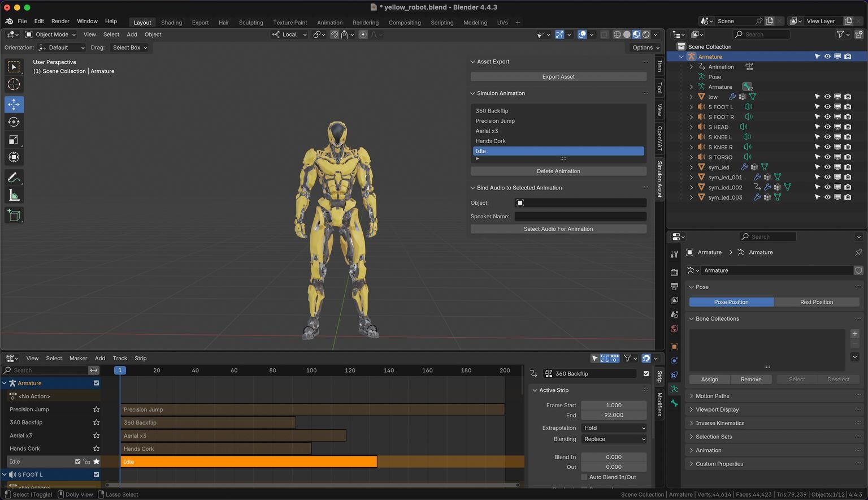Pick the Measure tool
Image resolution: width=868 pixels, height=500 pixels.
click(14, 196)
